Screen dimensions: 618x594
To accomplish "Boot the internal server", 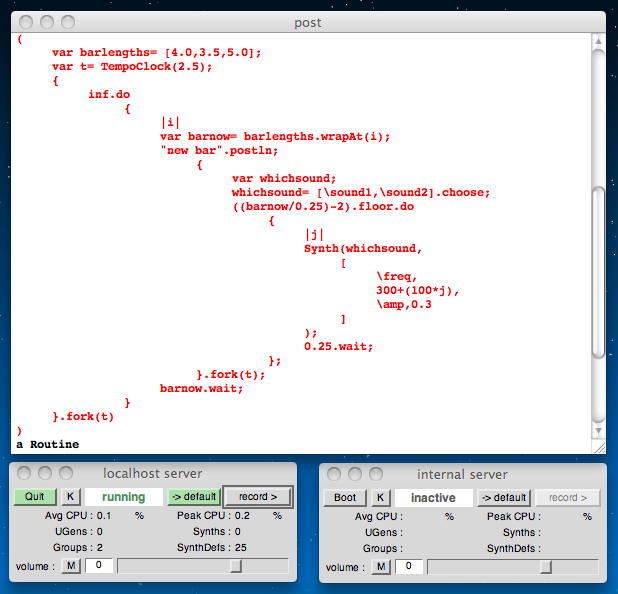I will [x=344, y=497].
